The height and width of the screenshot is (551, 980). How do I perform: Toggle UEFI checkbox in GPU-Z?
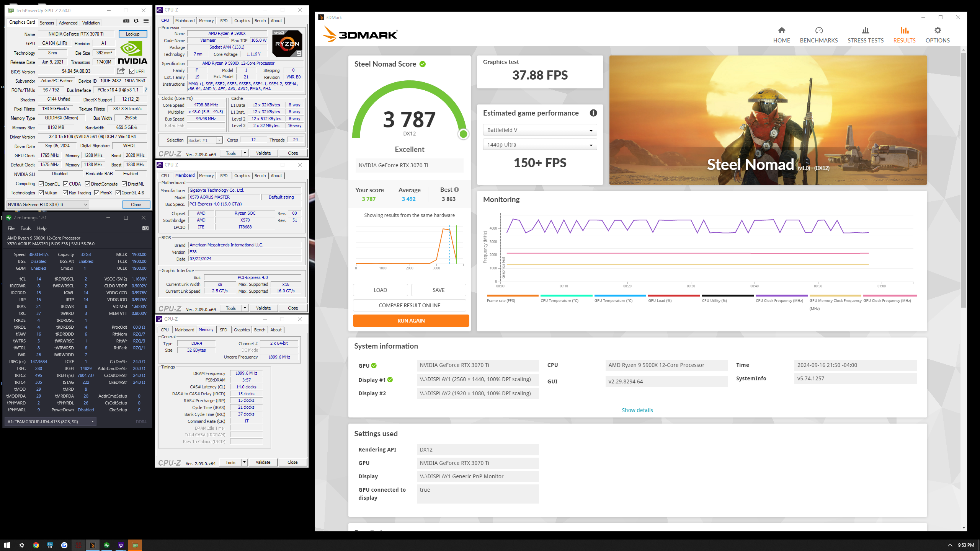tap(132, 72)
